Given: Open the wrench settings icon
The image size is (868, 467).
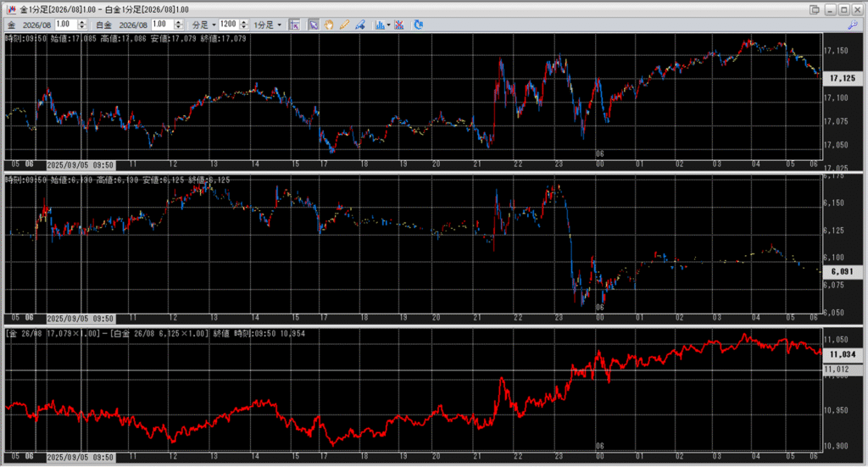Looking at the screenshot, I should coord(853,25).
